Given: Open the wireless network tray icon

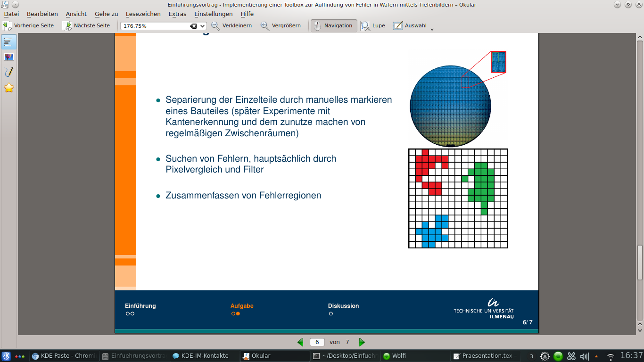Looking at the screenshot, I should click(611, 356).
